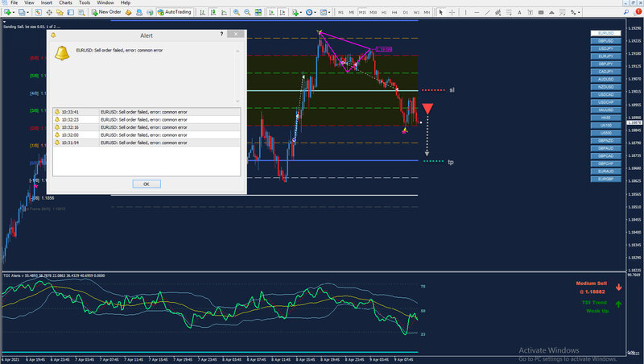Select the W1 timeframe
644x364 pixels.
pyautogui.click(x=416, y=12)
